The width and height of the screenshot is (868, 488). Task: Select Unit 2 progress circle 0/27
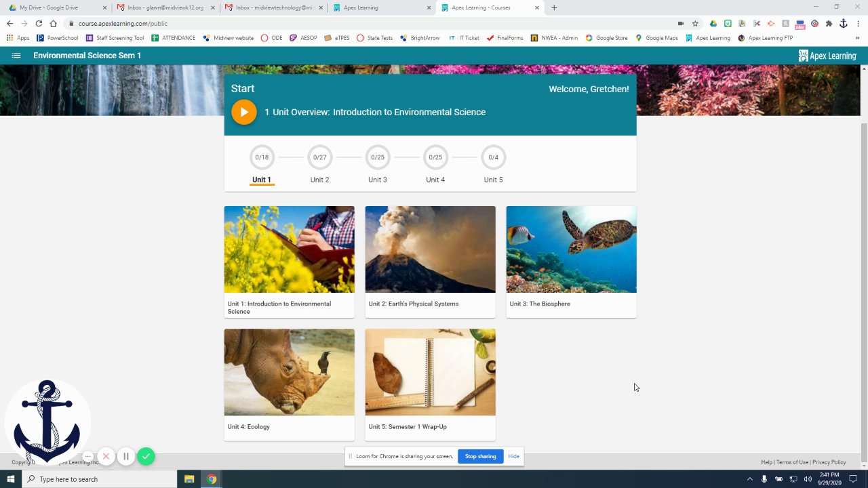pyautogui.click(x=319, y=157)
